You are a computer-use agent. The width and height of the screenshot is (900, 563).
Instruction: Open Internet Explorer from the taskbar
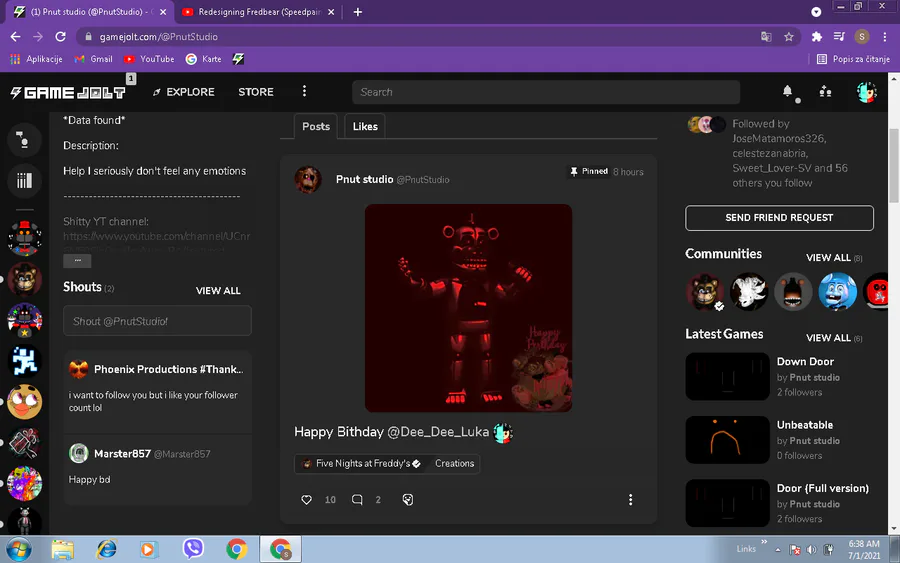click(x=106, y=549)
